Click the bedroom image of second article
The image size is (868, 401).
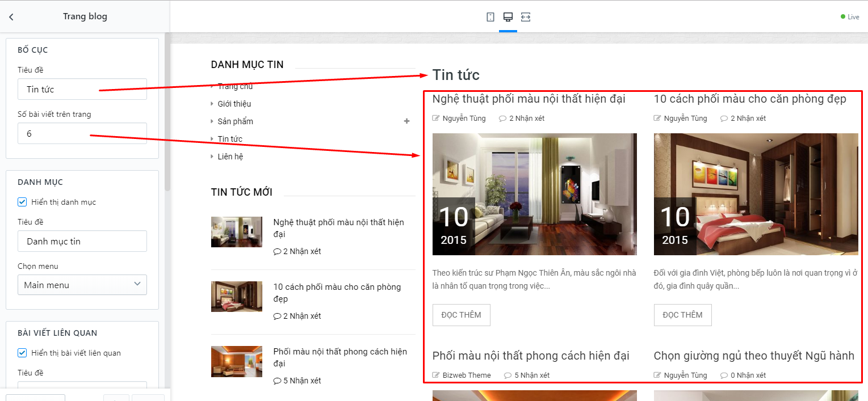[x=756, y=194]
